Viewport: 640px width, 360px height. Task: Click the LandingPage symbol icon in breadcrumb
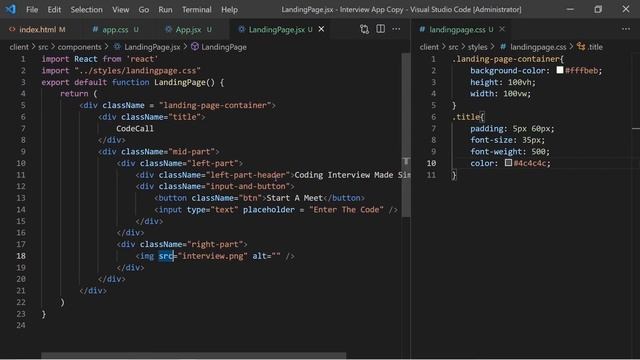195,47
